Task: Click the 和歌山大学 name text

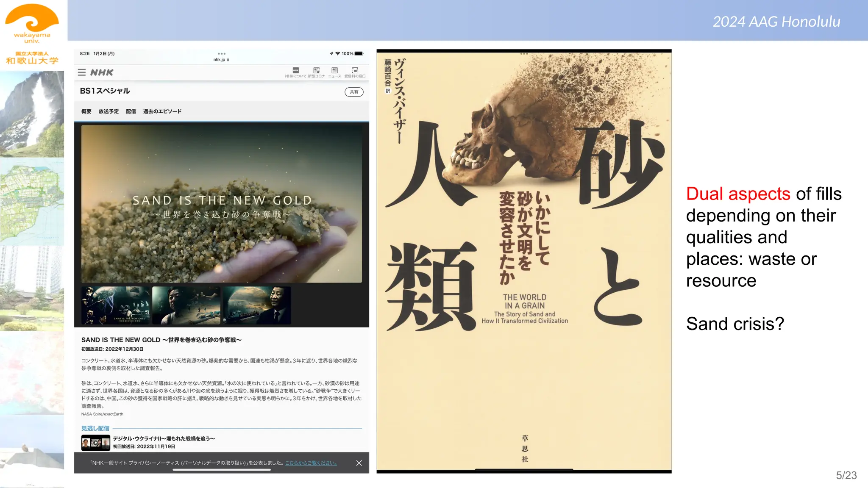Action: pyautogui.click(x=32, y=61)
